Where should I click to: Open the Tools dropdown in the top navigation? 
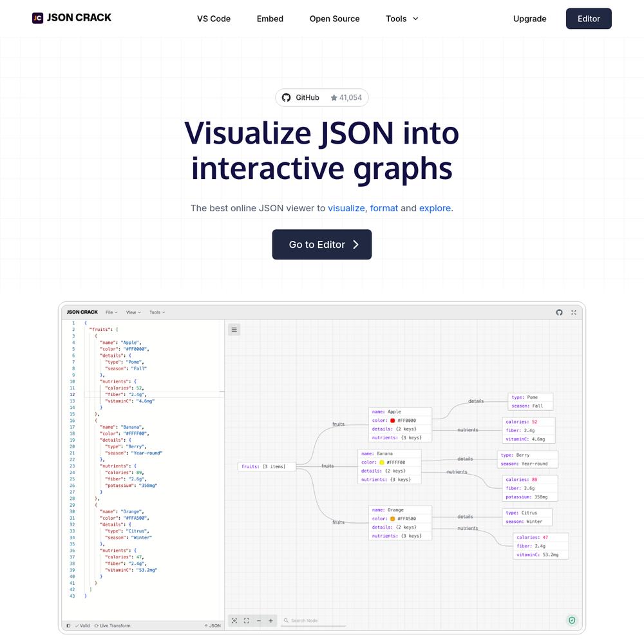click(x=402, y=19)
